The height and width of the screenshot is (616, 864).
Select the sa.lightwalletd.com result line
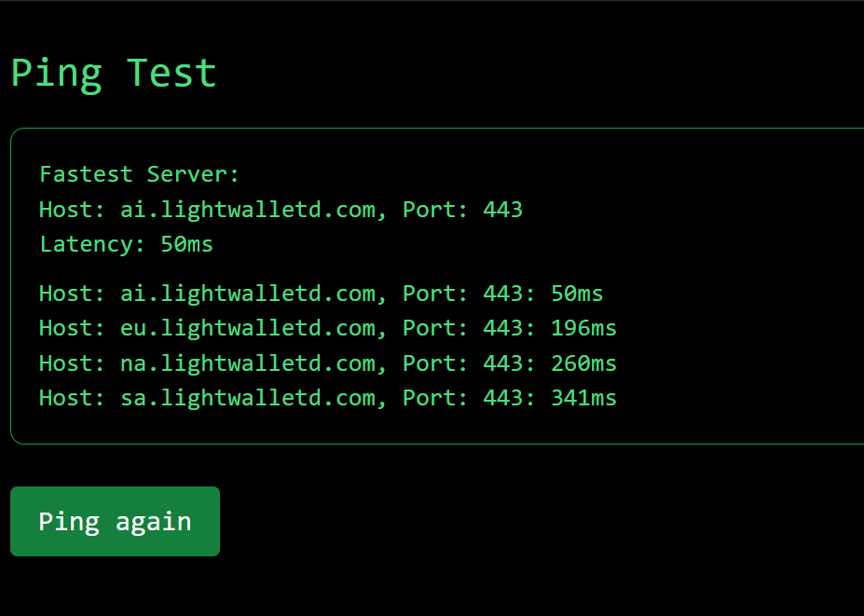tap(326, 398)
